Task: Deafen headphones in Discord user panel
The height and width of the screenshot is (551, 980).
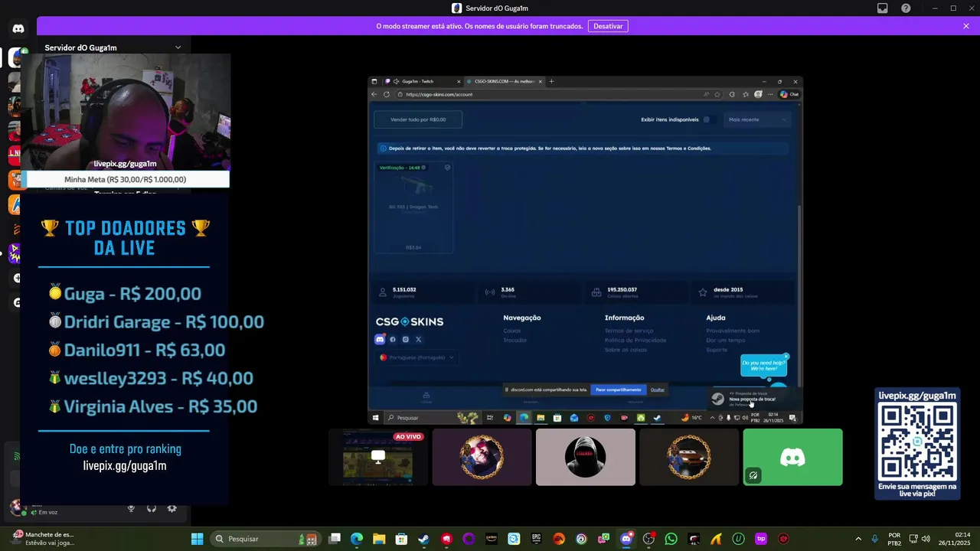Action: click(152, 509)
